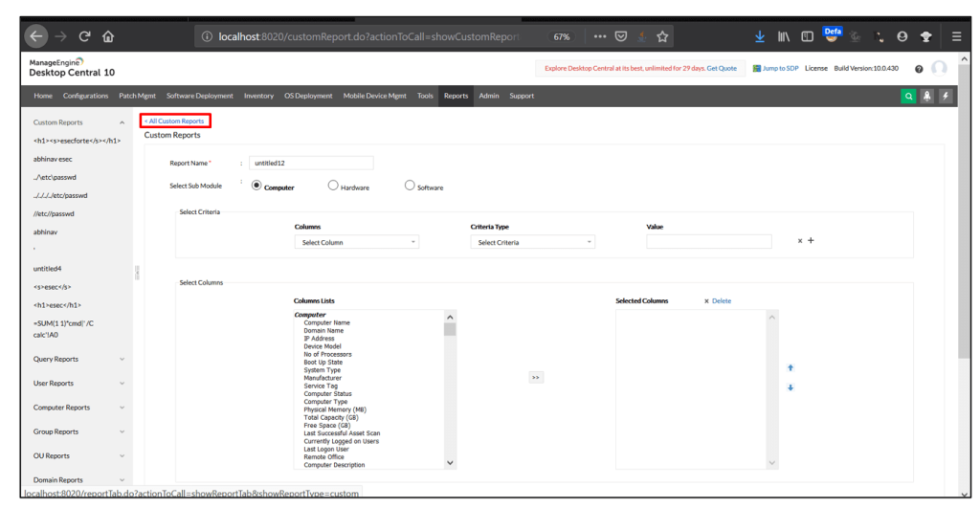
Task: Save page to Pocket
Action: click(620, 36)
